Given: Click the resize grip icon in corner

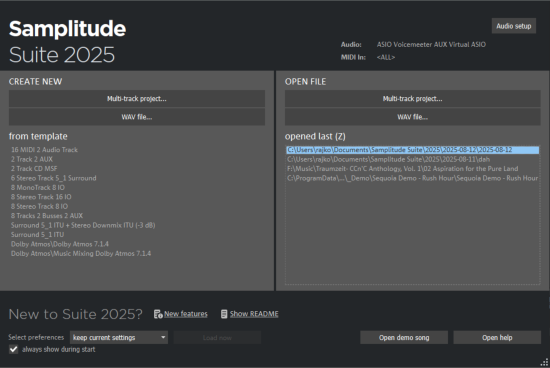Looking at the screenshot, I should click(544, 362).
